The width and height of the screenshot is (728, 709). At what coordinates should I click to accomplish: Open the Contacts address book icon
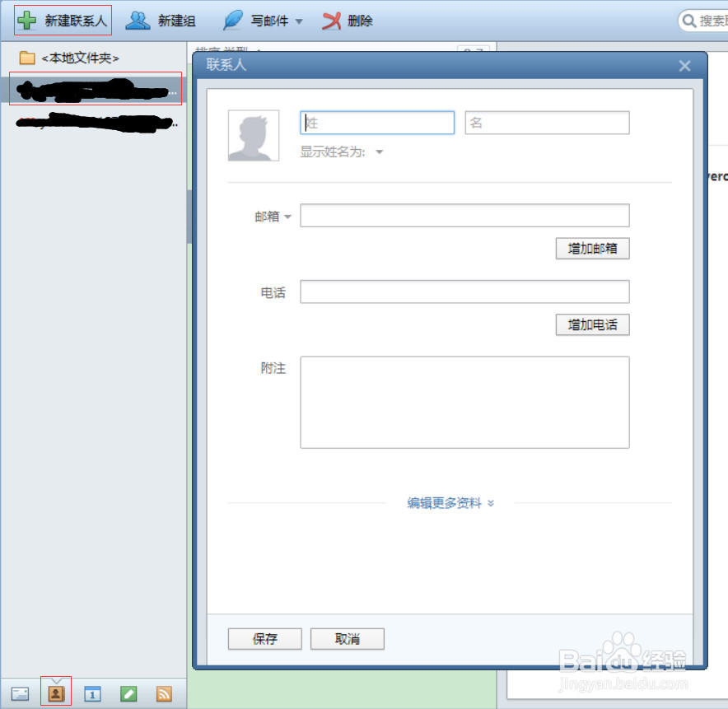[55, 693]
